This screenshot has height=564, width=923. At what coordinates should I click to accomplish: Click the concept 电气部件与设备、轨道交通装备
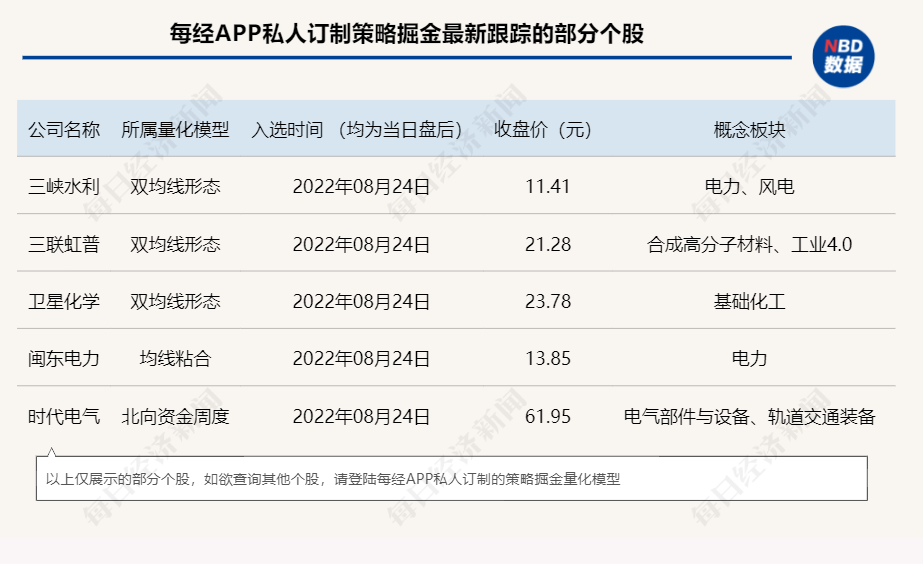pos(749,417)
